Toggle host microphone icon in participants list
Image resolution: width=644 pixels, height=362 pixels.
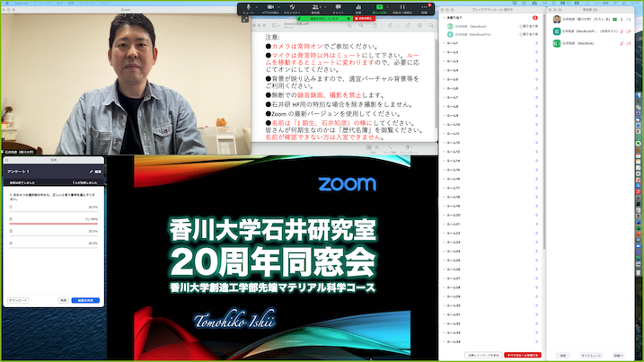coord(622,19)
